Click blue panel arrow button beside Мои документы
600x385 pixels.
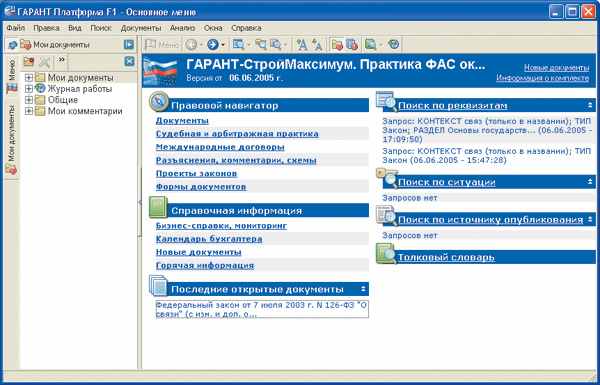point(129,44)
